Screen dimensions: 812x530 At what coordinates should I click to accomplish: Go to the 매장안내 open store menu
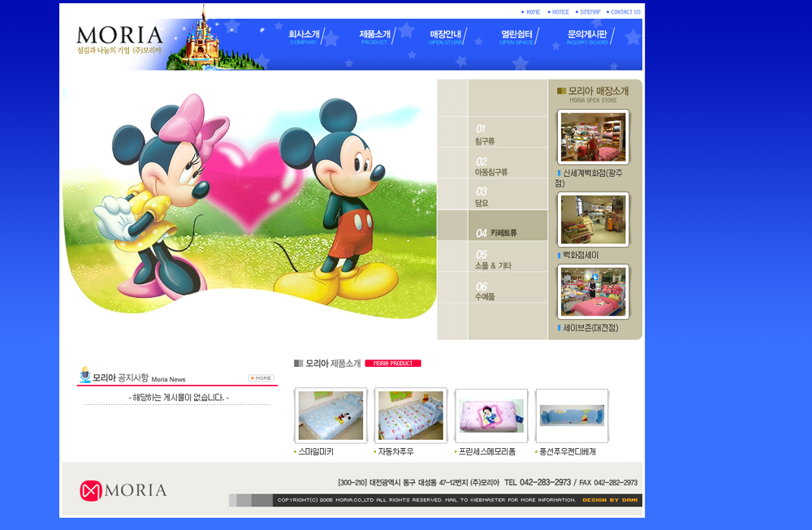pos(445,36)
